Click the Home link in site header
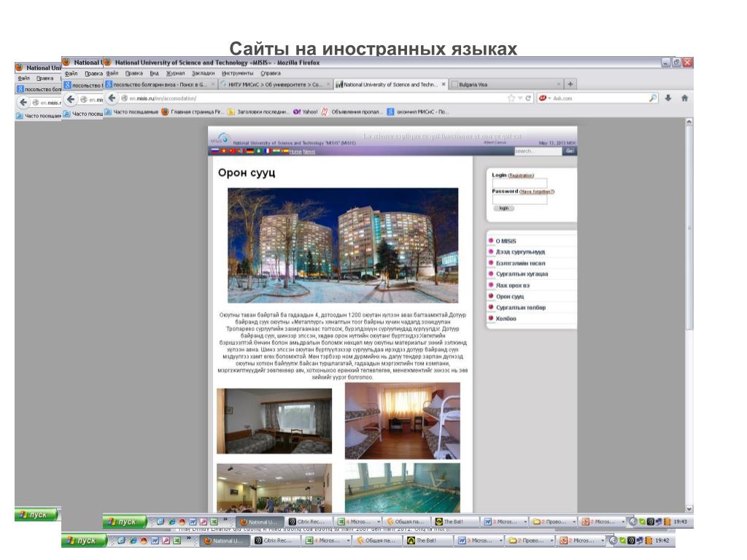The width and height of the screenshot is (747, 560). pyautogui.click(x=295, y=152)
